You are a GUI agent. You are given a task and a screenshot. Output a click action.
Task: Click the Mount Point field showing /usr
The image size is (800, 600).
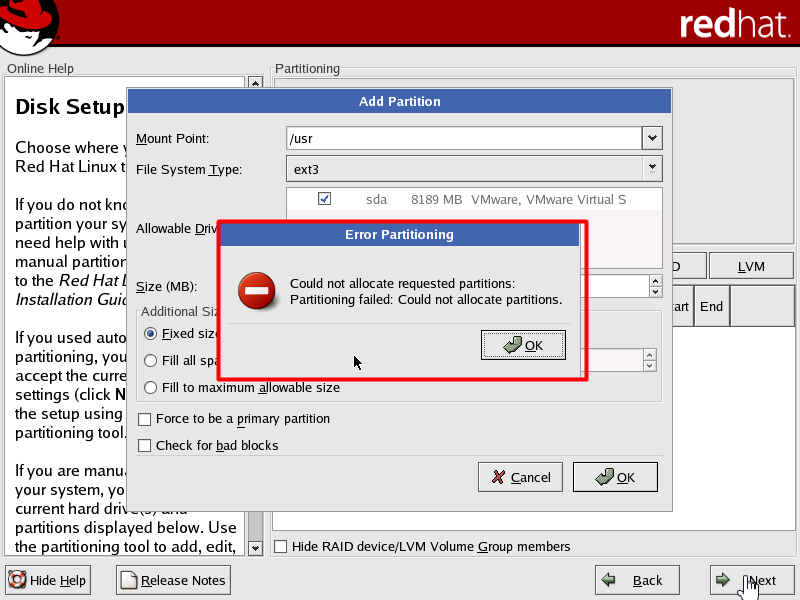tap(464, 138)
